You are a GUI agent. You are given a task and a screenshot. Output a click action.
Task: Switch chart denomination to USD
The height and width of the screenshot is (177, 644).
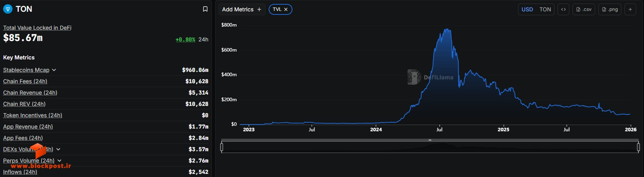pos(527,9)
